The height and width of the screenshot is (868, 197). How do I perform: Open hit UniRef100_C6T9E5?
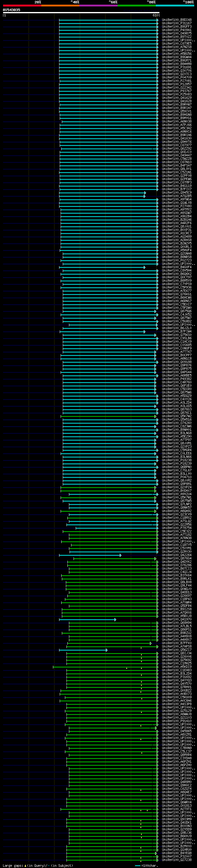click(176, 43)
